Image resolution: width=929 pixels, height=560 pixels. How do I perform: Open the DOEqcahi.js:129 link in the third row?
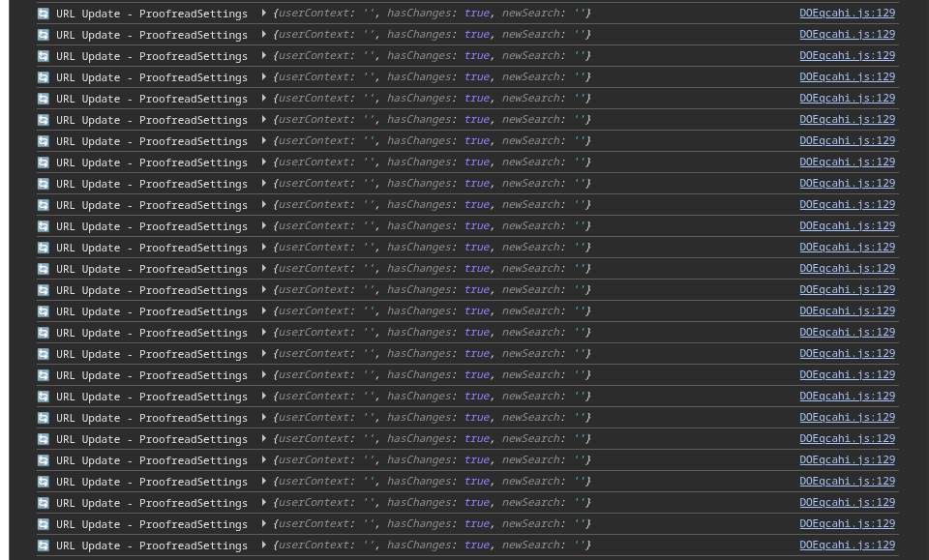(847, 56)
